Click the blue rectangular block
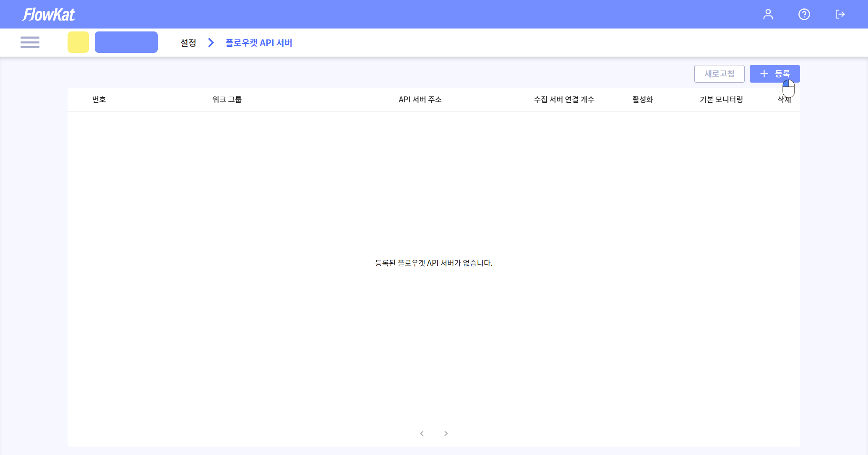Screen dimensions: 868x455 (x=126, y=42)
